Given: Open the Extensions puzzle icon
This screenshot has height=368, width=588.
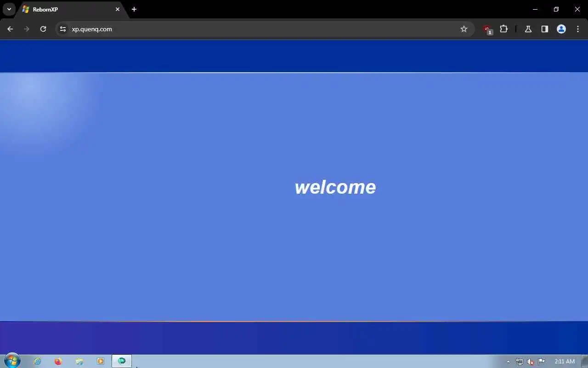Looking at the screenshot, I should coord(504,29).
